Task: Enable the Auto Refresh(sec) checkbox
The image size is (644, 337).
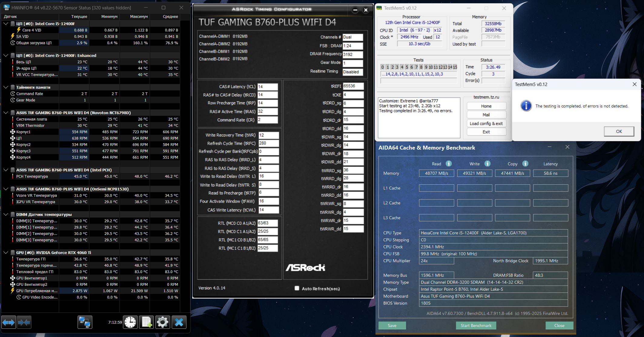Action: pos(297,288)
